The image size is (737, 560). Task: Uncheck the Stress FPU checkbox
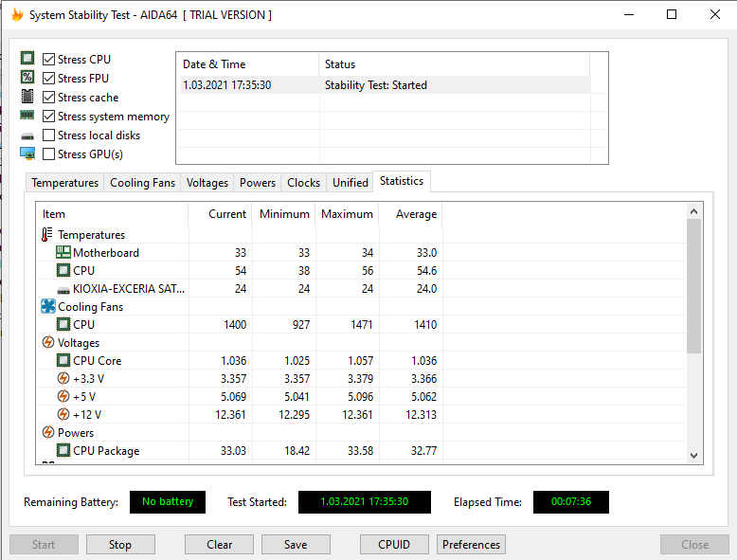pos(48,78)
